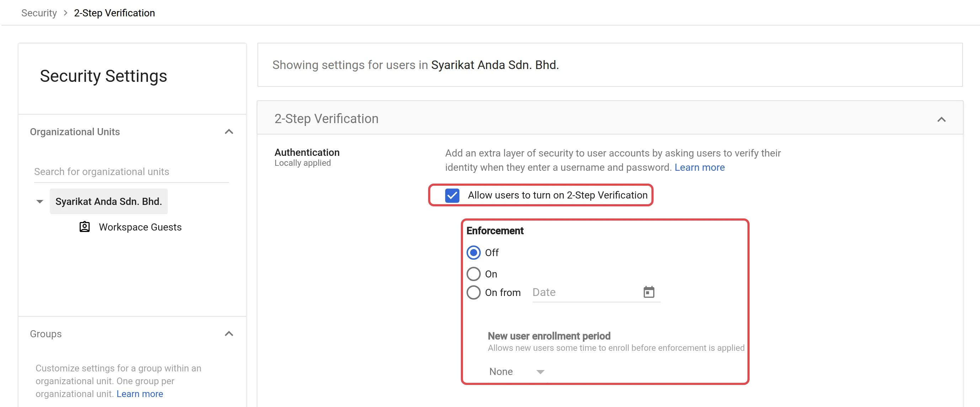The height and width of the screenshot is (407, 980).
Task: Open Learn more link under Authentication
Action: (x=699, y=168)
